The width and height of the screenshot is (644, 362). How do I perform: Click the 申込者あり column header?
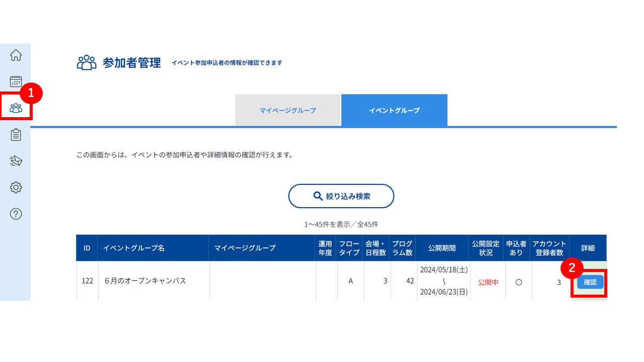[517, 248]
